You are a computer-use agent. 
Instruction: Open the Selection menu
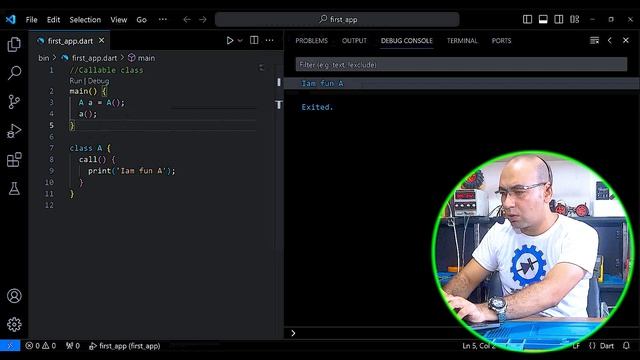click(x=85, y=20)
